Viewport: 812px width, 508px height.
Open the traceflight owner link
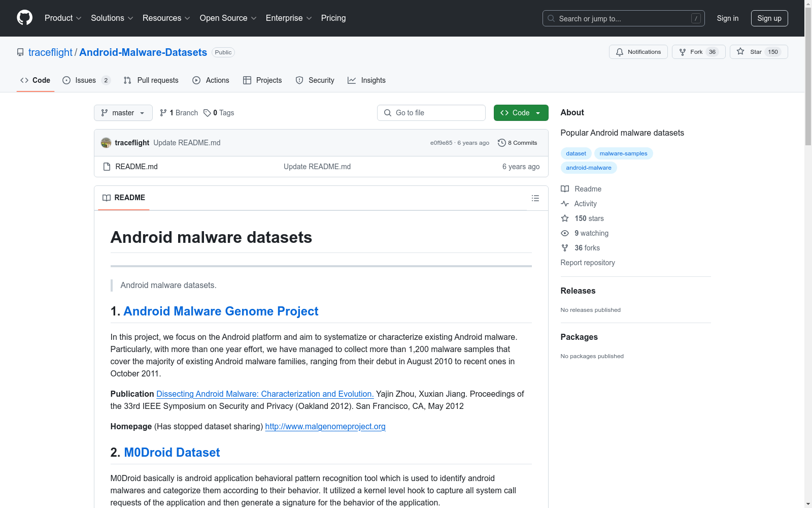click(x=50, y=52)
